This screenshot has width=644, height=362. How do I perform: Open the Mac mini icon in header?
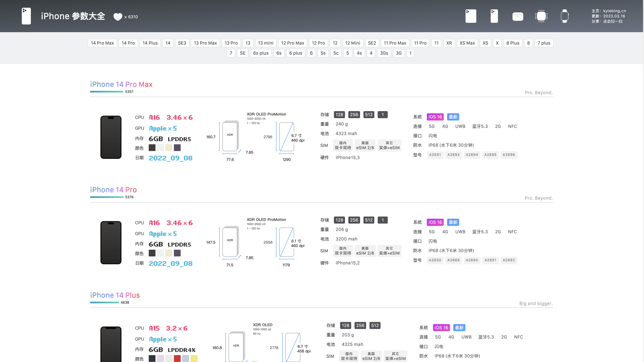coord(518,17)
